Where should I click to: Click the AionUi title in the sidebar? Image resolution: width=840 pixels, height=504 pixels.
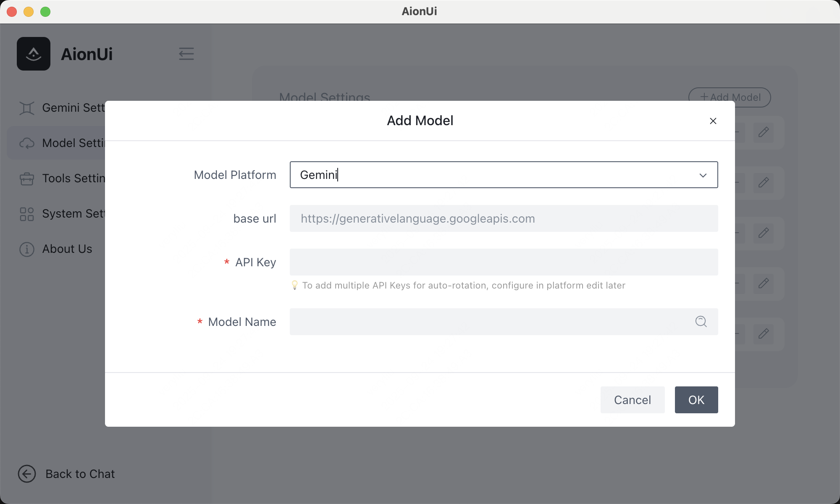point(87,54)
